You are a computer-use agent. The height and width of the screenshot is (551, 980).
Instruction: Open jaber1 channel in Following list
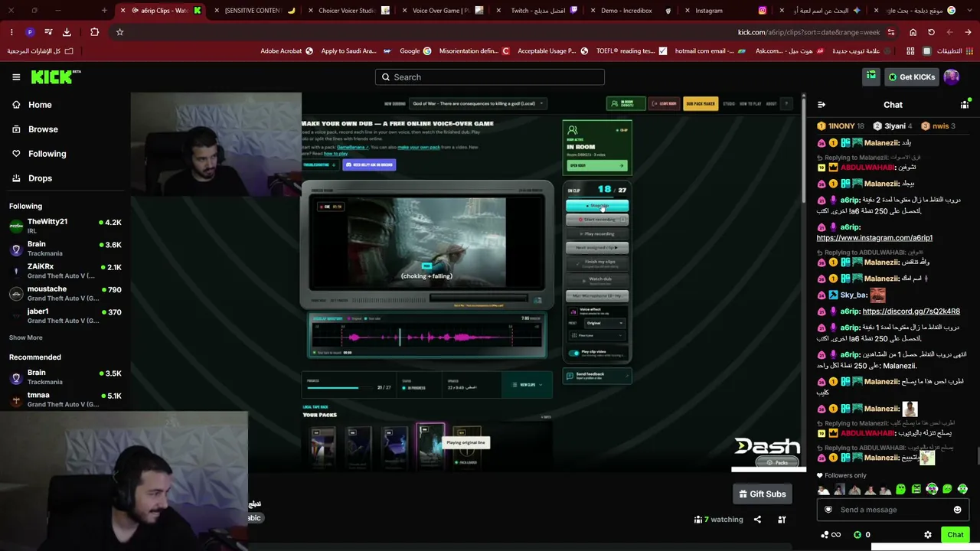pyautogui.click(x=65, y=315)
